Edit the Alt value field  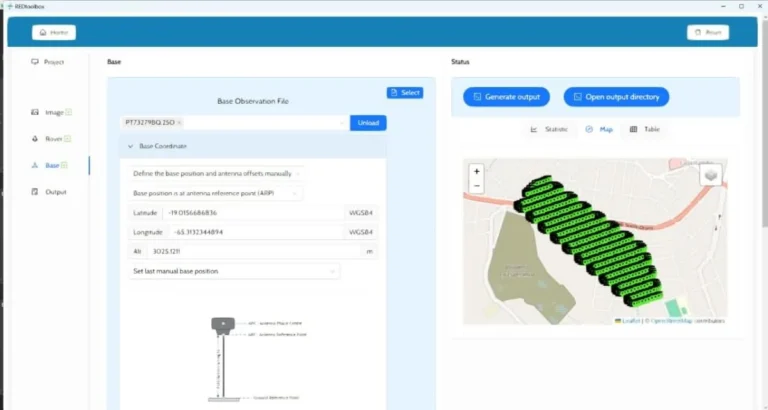(254, 251)
